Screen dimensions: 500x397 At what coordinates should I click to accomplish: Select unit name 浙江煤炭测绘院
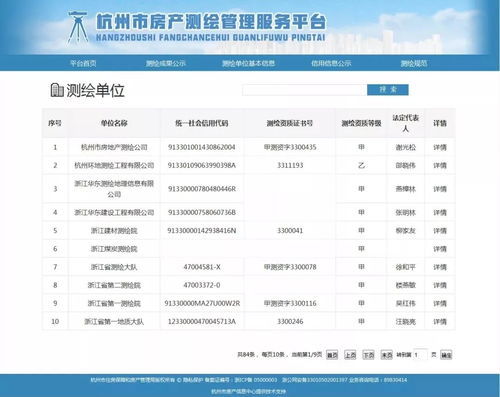(114, 249)
